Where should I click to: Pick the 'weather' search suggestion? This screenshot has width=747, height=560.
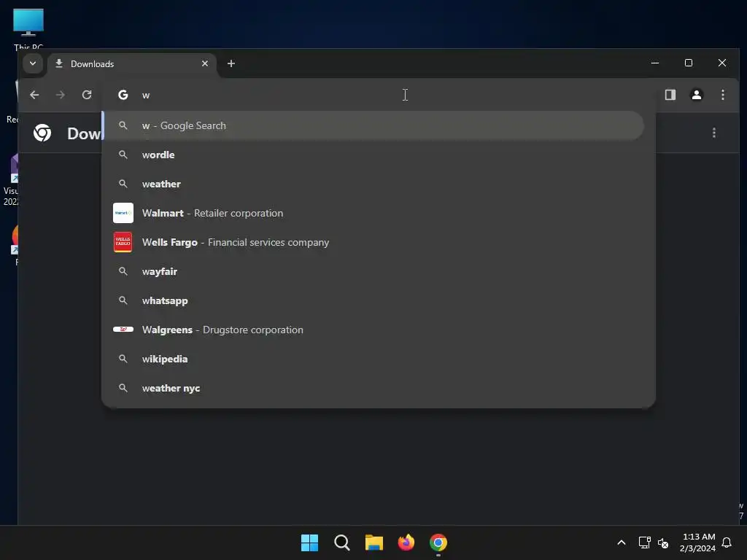[x=373, y=184]
